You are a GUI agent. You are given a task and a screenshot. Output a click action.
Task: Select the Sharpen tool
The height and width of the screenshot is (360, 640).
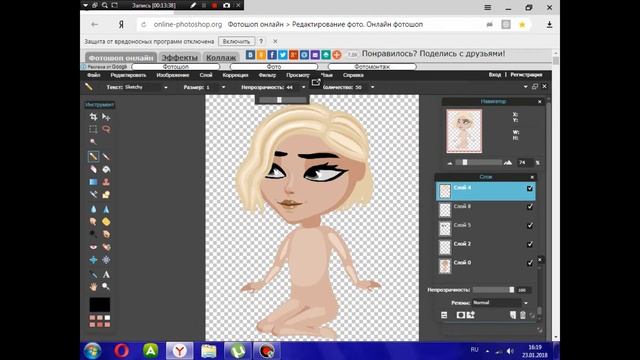click(x=106, y=209)
